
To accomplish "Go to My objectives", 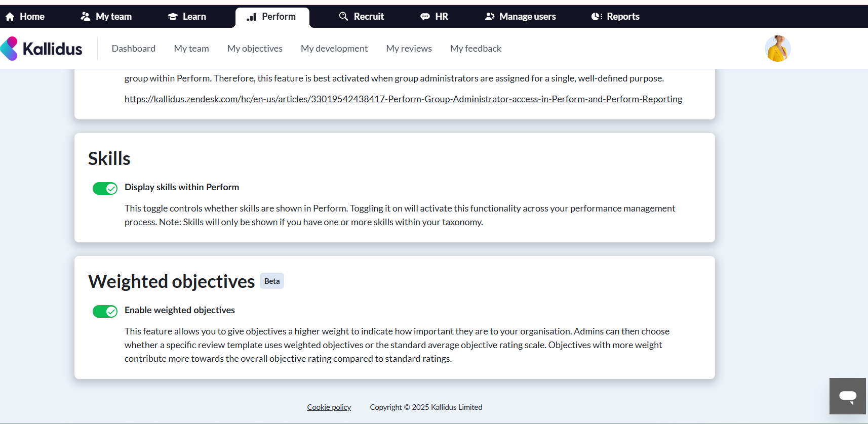I will pyautogui.click(x=255, y=49).
